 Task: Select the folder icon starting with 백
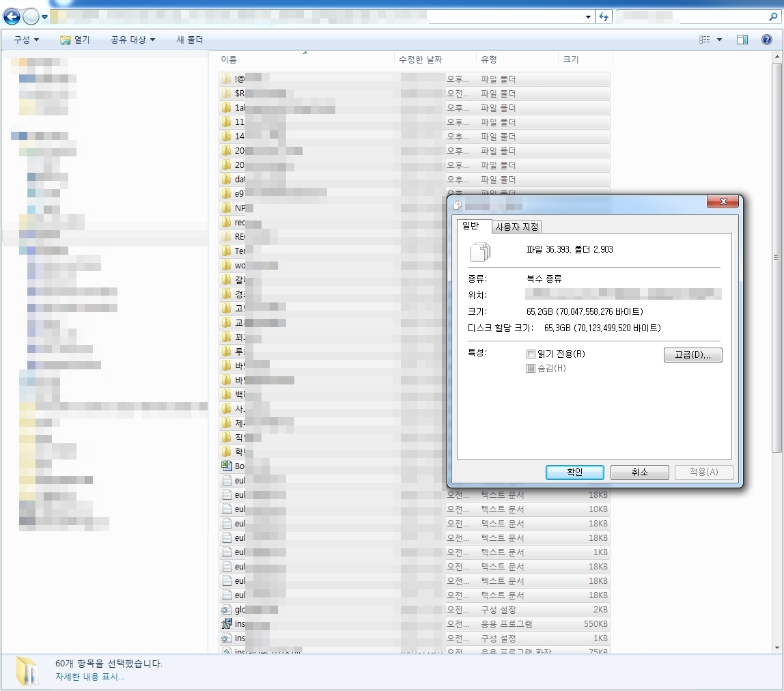[227, 394]
